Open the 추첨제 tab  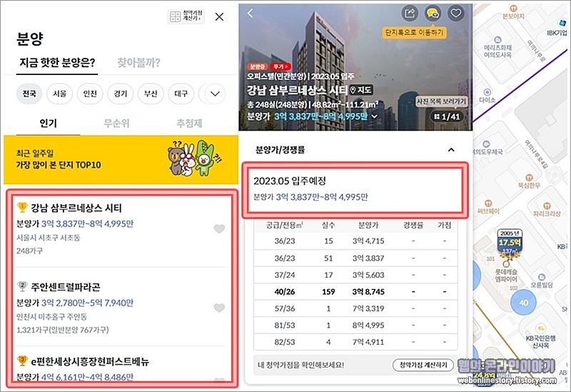tap(189, 124)
